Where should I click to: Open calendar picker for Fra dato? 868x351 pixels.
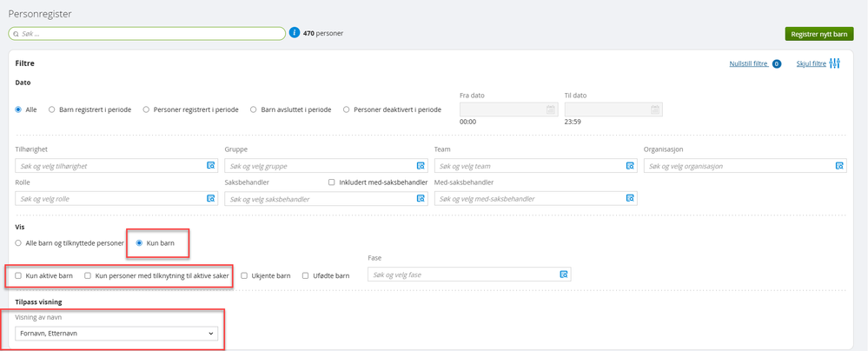(x=551, y=109)
